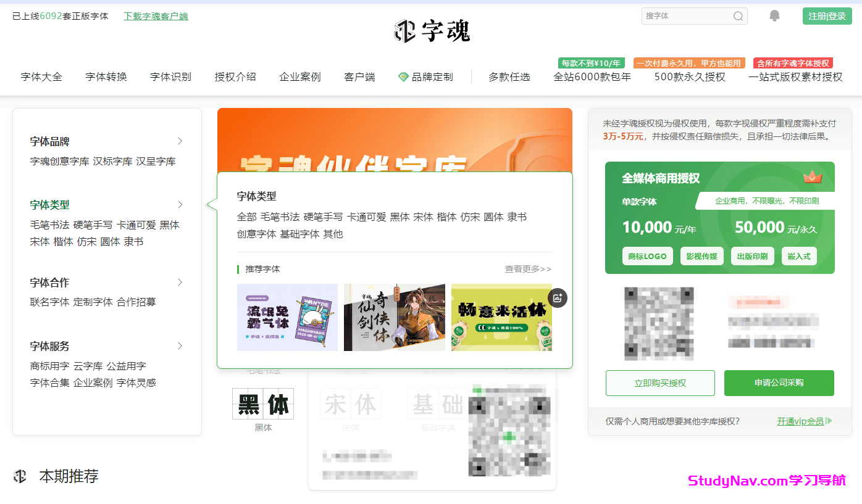Click the 注册|登录 button
This screenshot has height=504, width=862.
[827, 15]
